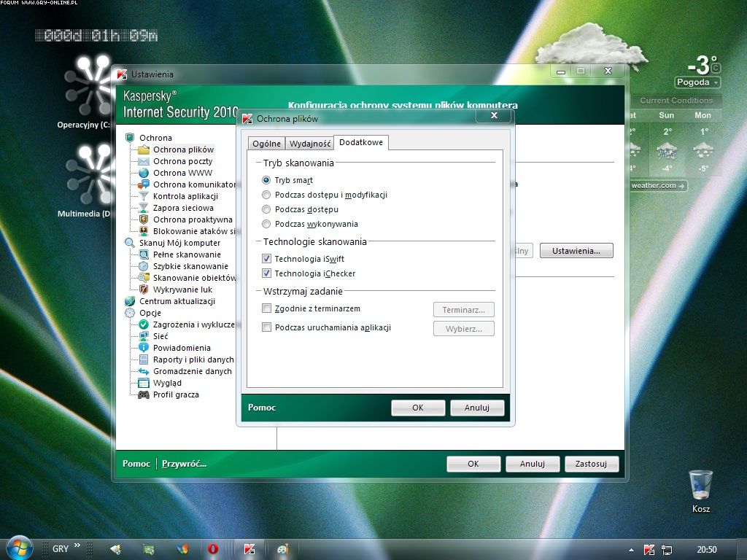Click the Sun forecast in the weather gadget
This screenshot has height=560, width=747.
[667, 144]
